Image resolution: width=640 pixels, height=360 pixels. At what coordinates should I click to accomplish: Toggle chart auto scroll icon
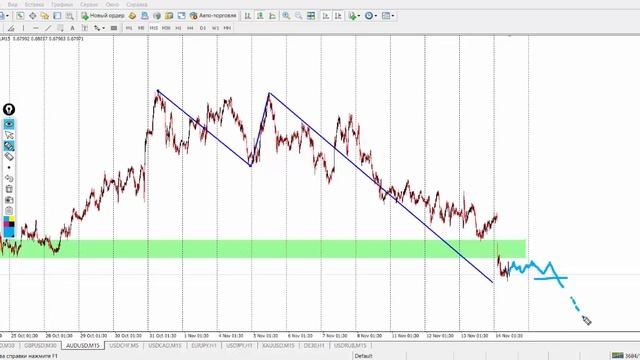point(326,16)
